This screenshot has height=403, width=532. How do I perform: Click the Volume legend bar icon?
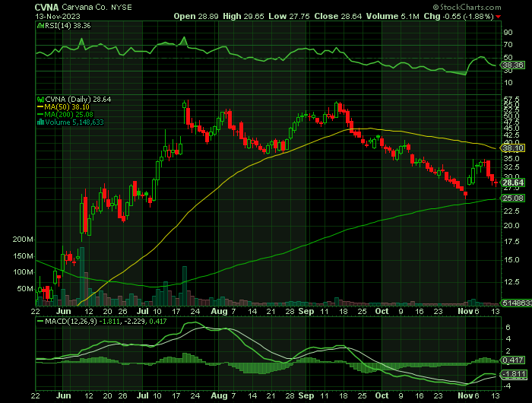[41, 122]
